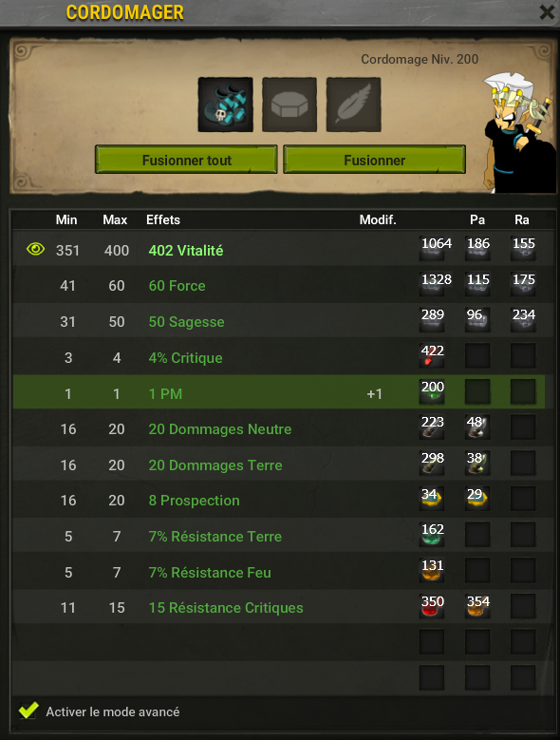560x740 pixels.
Task: Pick the 115 Pa Force rune
Action: pyautogui.click(x=477, y=285)
